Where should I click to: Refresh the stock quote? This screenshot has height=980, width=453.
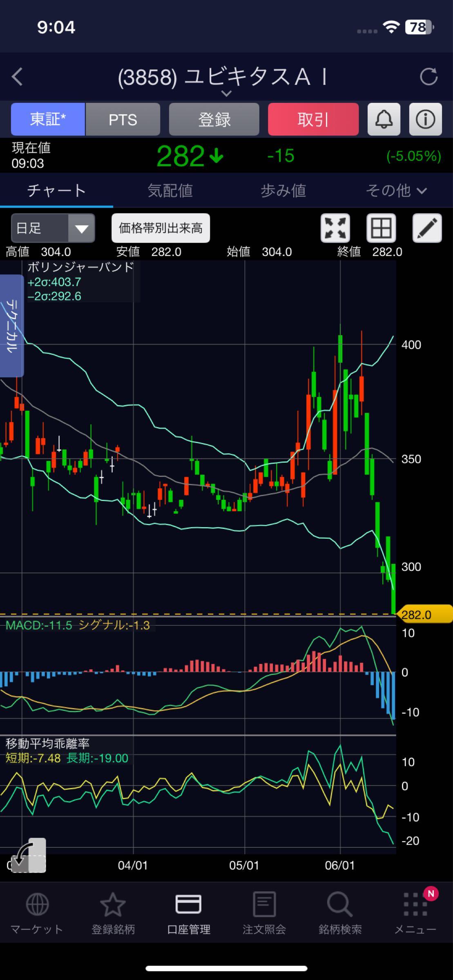pos(428,76)
